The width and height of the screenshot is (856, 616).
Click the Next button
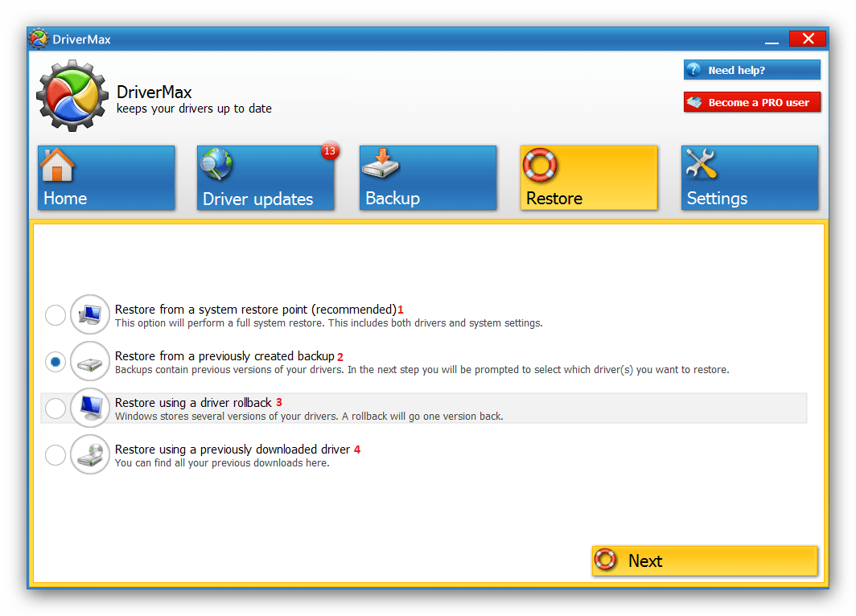point(705,561)
